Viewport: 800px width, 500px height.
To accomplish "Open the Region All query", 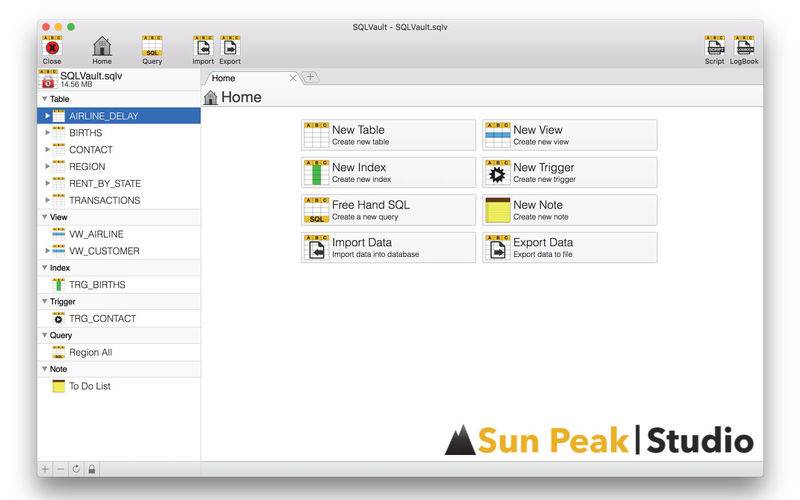I will [119, 352].
